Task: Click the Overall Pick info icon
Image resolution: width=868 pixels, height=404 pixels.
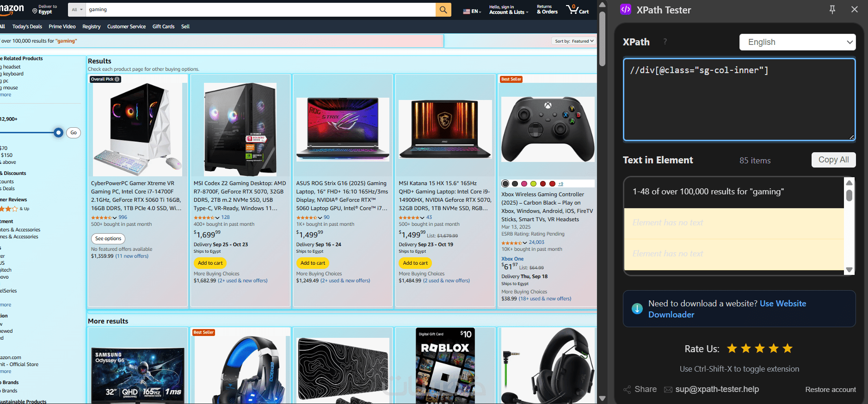Action: pos(117,79)
